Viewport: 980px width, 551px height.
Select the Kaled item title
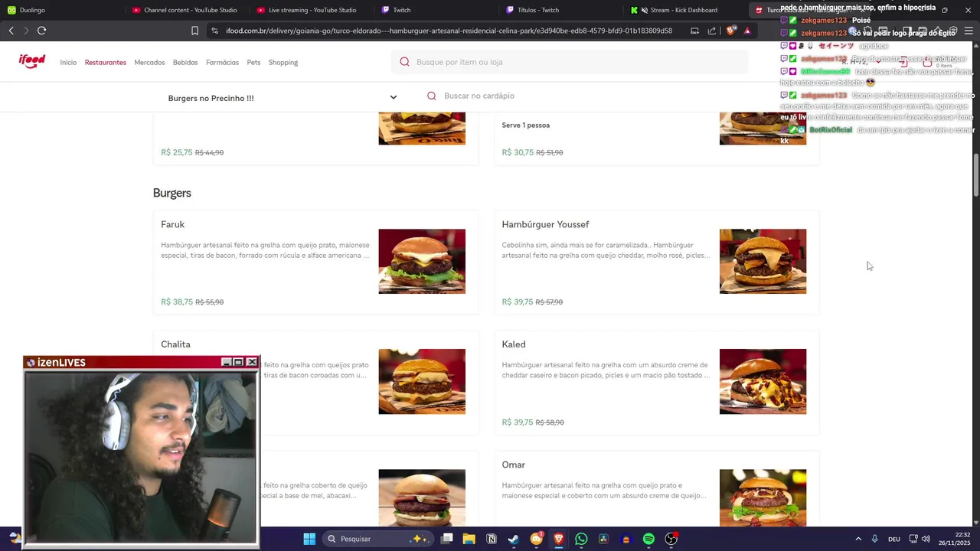(x=514, y=344)
